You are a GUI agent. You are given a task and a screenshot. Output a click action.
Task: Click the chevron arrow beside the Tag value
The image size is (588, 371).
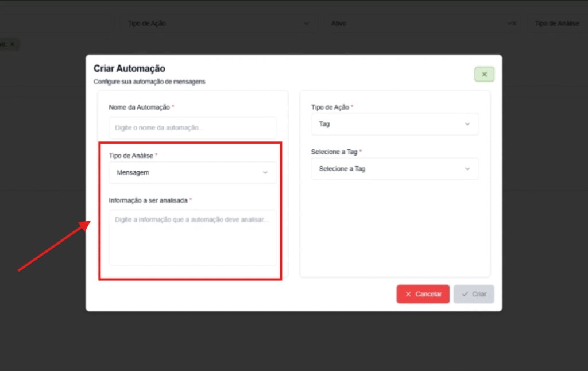tap(467, 124)
